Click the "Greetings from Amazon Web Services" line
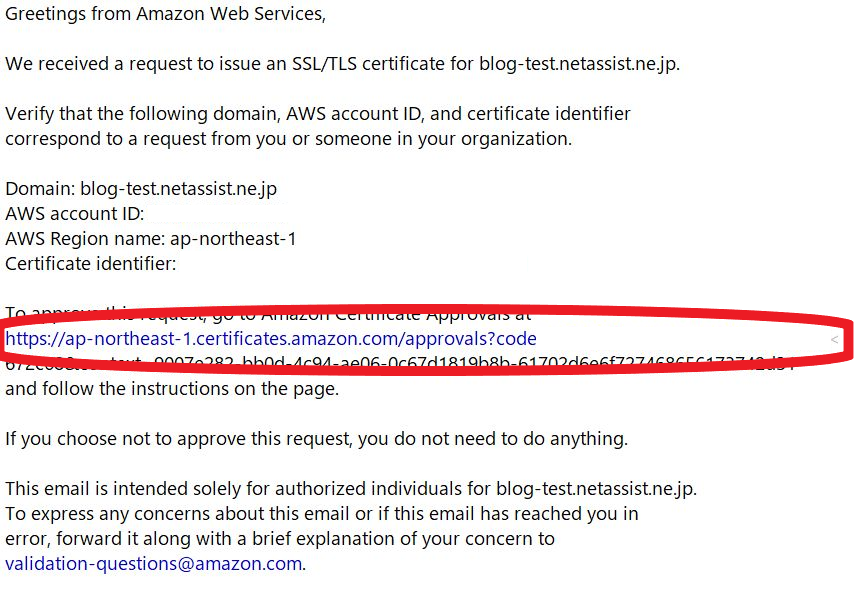The height and width of the screenshot is (597, 856). (165, 14)
